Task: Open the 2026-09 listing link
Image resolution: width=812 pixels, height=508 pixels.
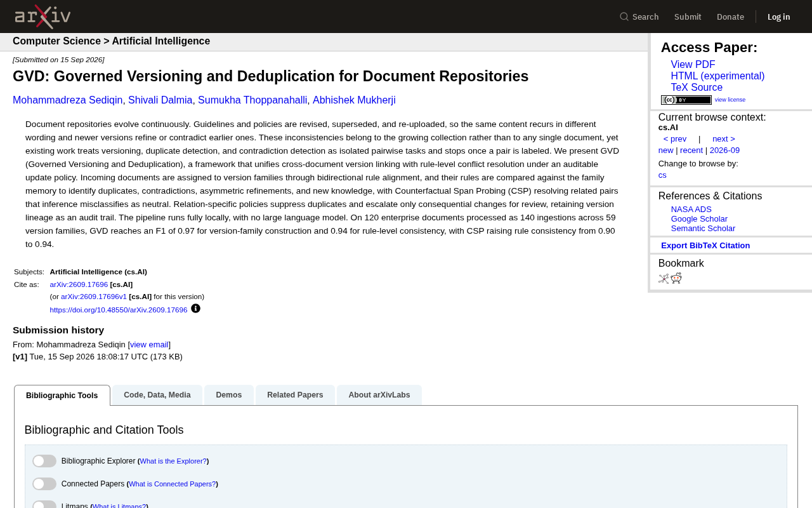Action: [724, 150]
